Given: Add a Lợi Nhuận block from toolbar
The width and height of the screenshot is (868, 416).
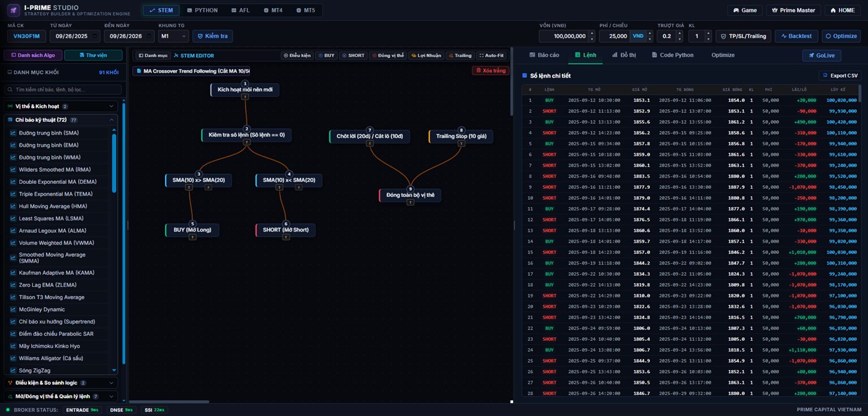Looking at the screenshot, I should coord(426,56).
